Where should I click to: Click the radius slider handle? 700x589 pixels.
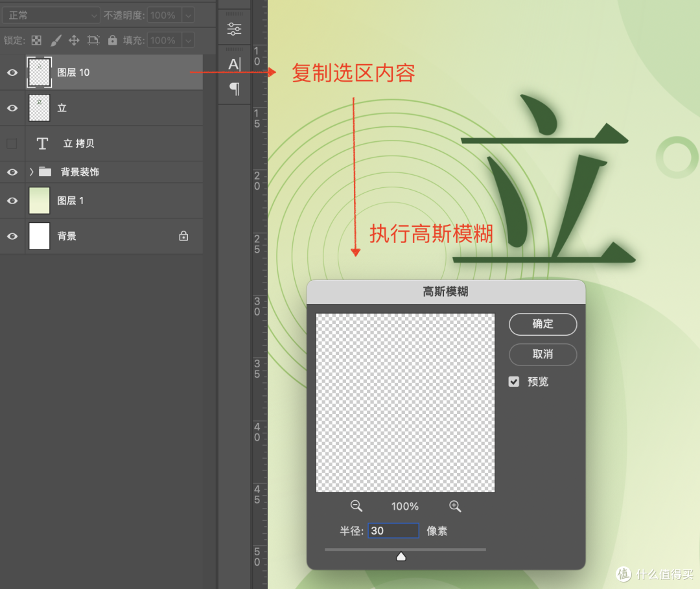coord(401,556)
